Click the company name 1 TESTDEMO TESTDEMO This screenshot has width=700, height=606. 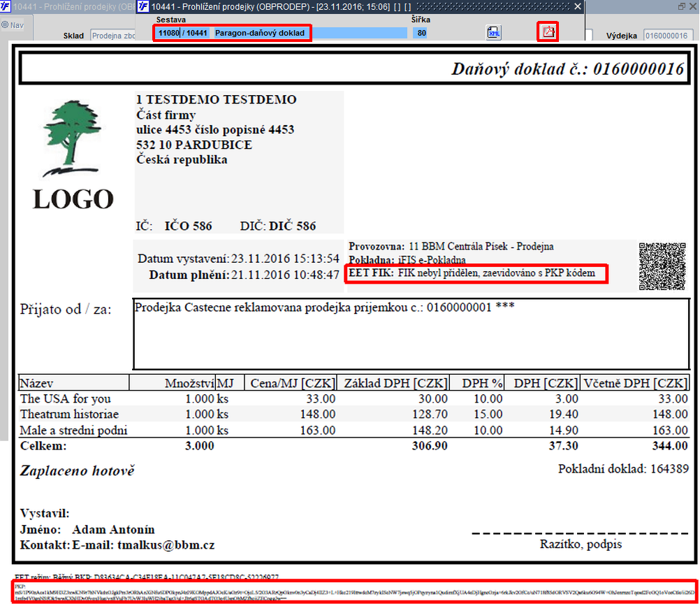[217, 99]
